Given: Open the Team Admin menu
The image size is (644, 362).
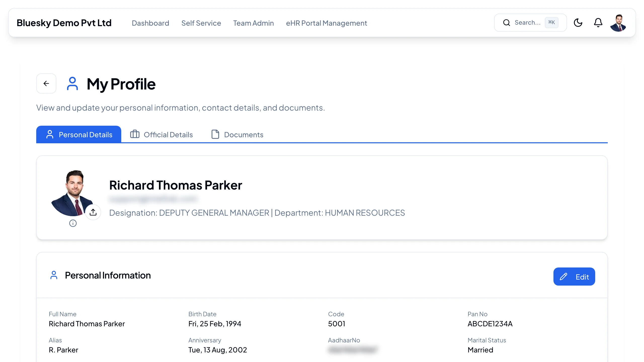Looking at the screenshot, I should click(253, 23).
